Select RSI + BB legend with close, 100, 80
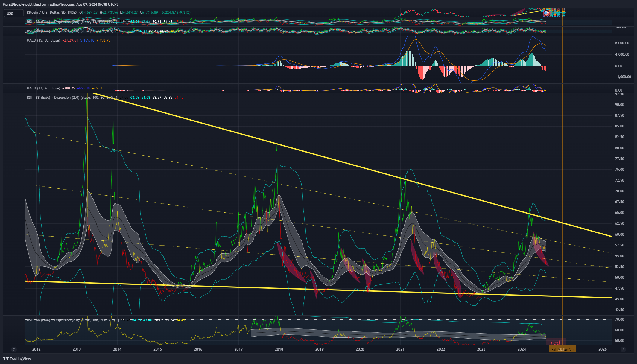 (x=72, y=98)
